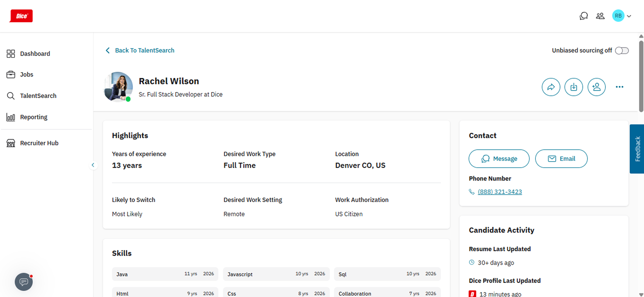Click the add candidate person-plus icon
The width and height of the screenshot is (644, 297).
[x=597, y=87]
